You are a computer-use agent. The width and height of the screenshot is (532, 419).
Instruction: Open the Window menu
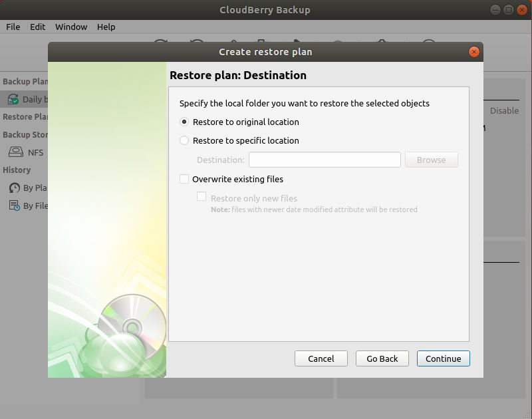(x=71, y=27)
